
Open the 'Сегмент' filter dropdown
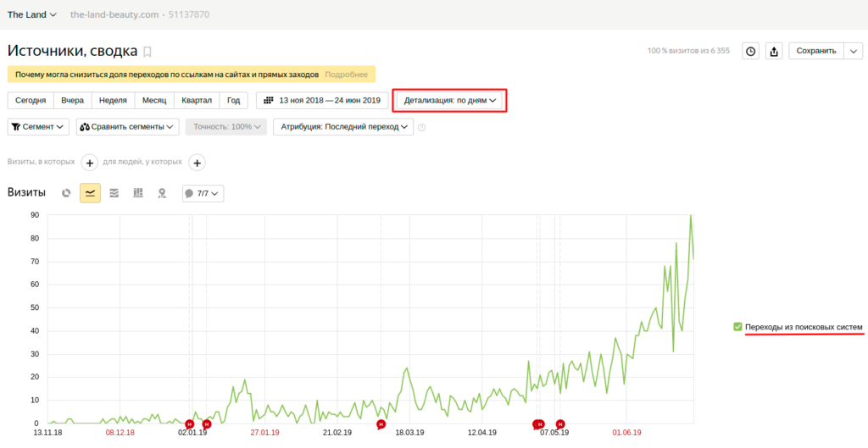click(38, 127)
